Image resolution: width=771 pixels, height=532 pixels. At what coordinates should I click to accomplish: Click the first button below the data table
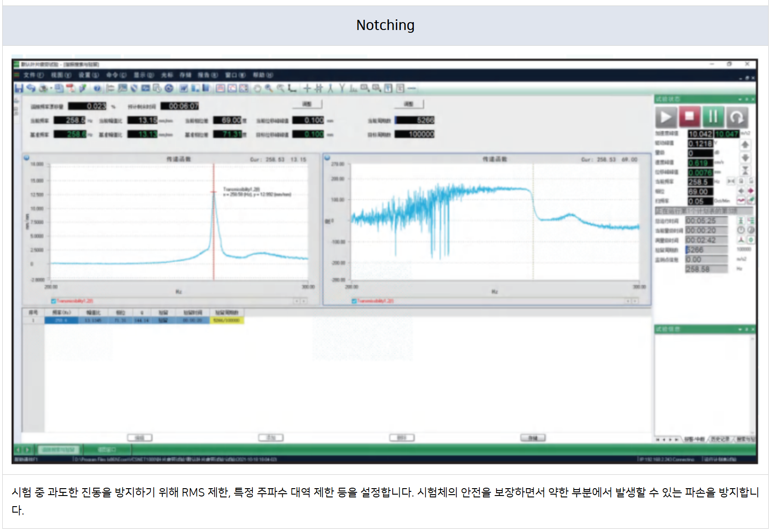139,437
